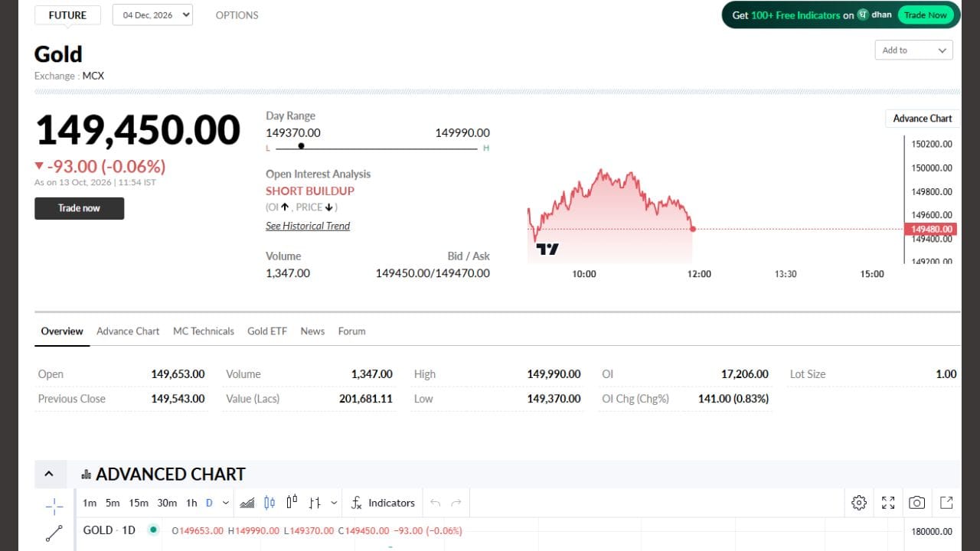Click the Trade now button

[79, 208]
